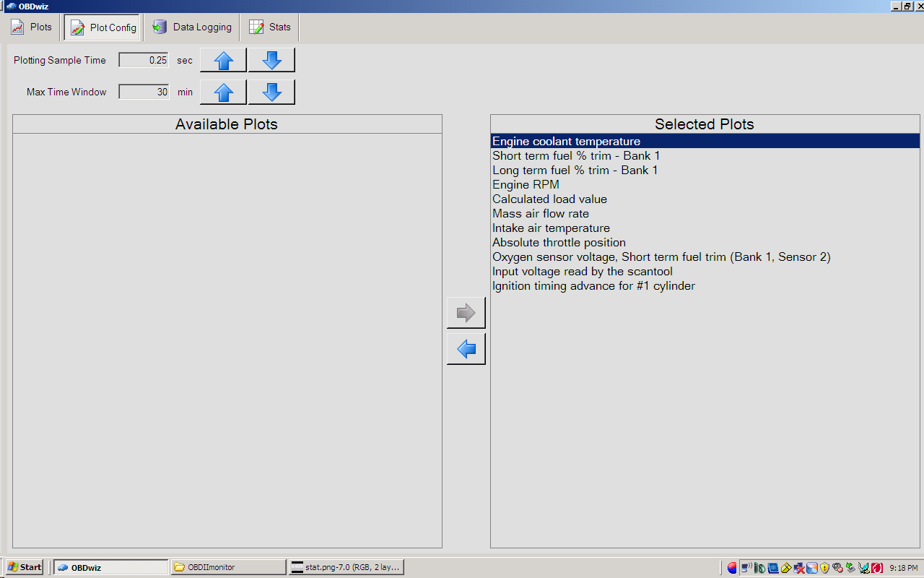924x578 pixels.
Task: Click the gray right arrow between plot lists
Action: coord(466,313)
